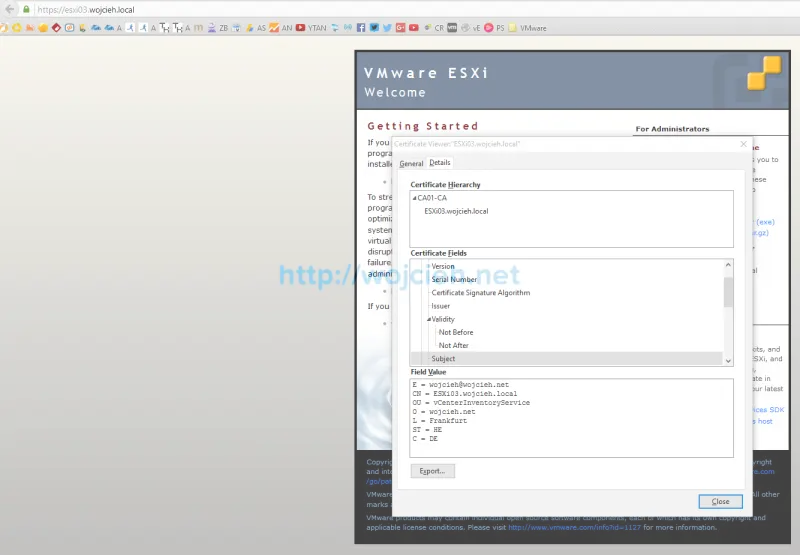Open the PS bookmark

point(494,28)
